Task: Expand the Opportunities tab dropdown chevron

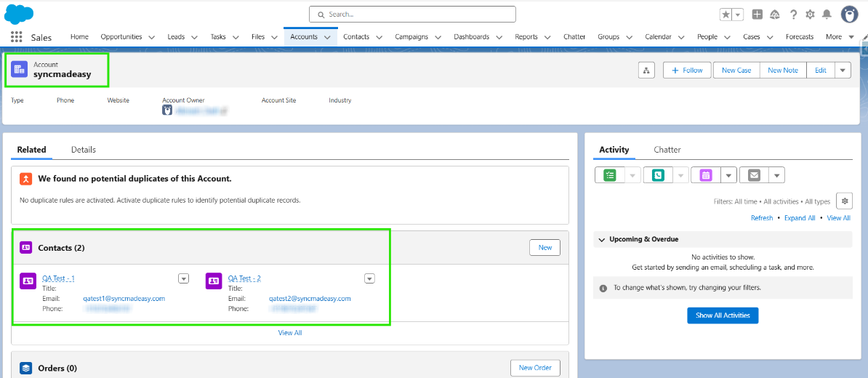Action: (151, 37)
